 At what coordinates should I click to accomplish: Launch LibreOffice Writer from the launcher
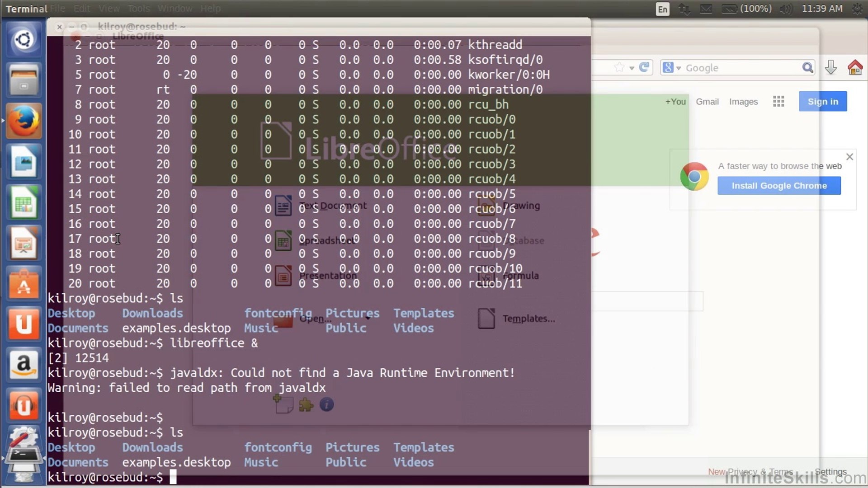[24, 162]
